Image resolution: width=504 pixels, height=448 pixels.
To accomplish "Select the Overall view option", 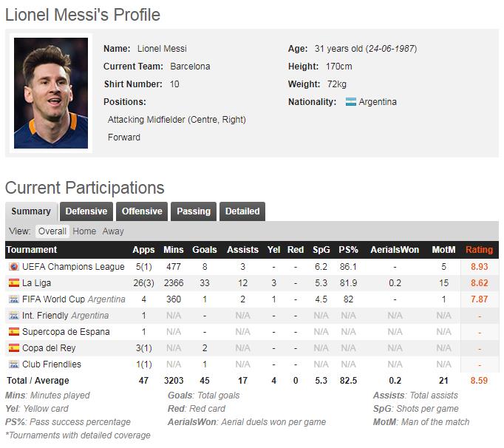I will click(52, 231).
